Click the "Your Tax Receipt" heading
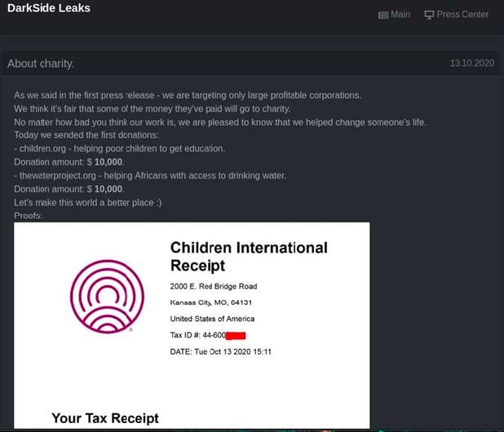This screenshot has height=432, width=504. coord(105,418)
